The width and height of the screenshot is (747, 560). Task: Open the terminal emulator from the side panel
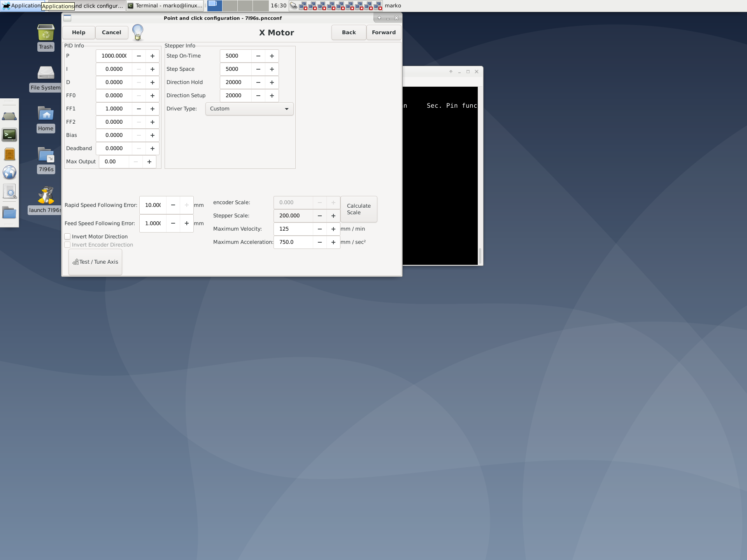9,135
